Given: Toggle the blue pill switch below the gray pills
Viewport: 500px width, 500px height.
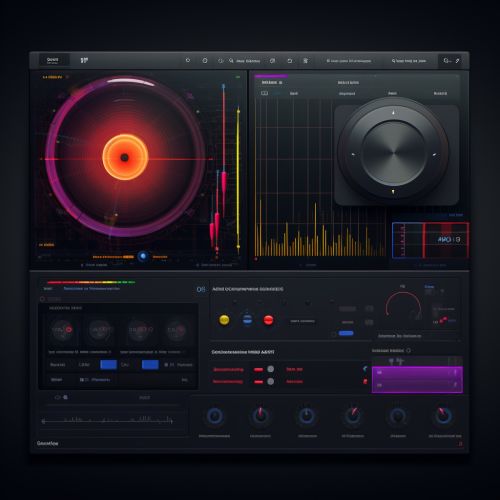Looking at the screenshot, I should 346,333.
